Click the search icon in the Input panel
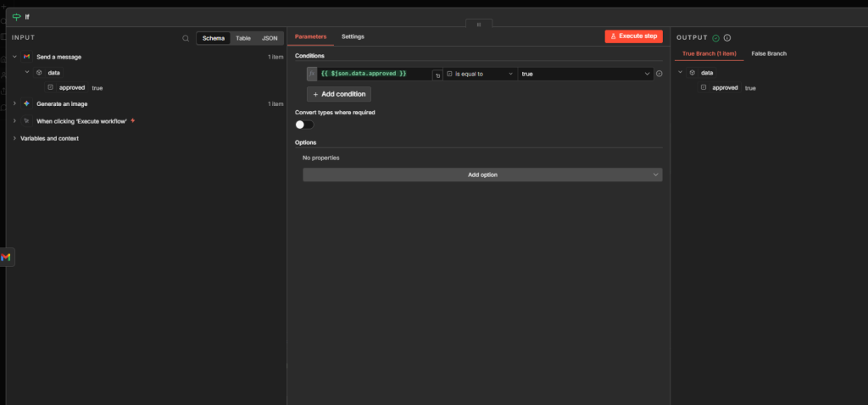 pos(186,38)
